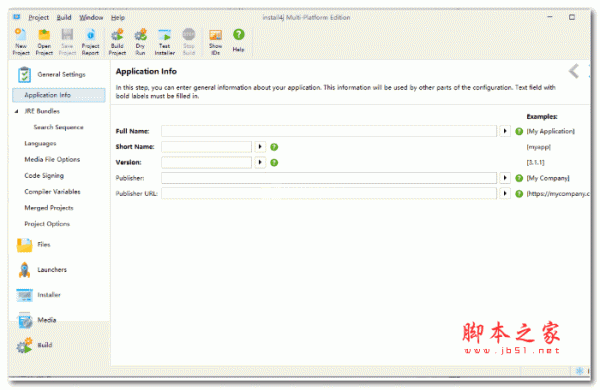
Task: Open variable arrow for Publisher field
Action: click(x=505, y=178)
